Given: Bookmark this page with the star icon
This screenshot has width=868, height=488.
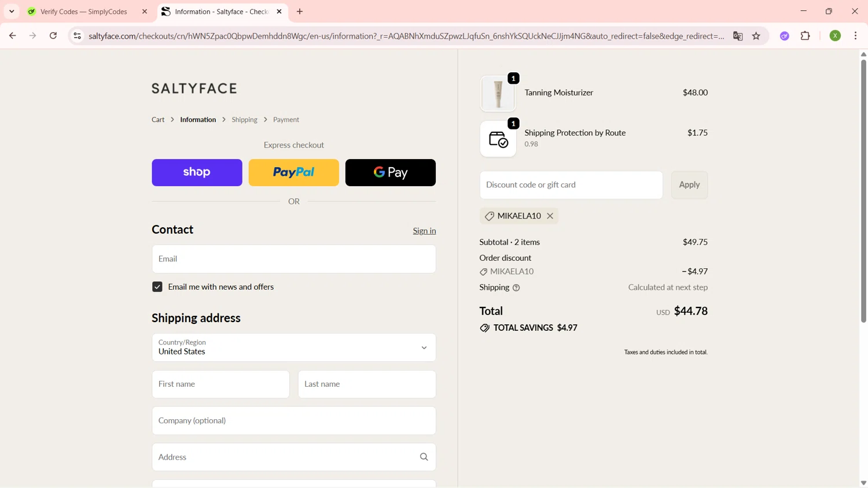Looking at the screenshot, I should 756,36.
